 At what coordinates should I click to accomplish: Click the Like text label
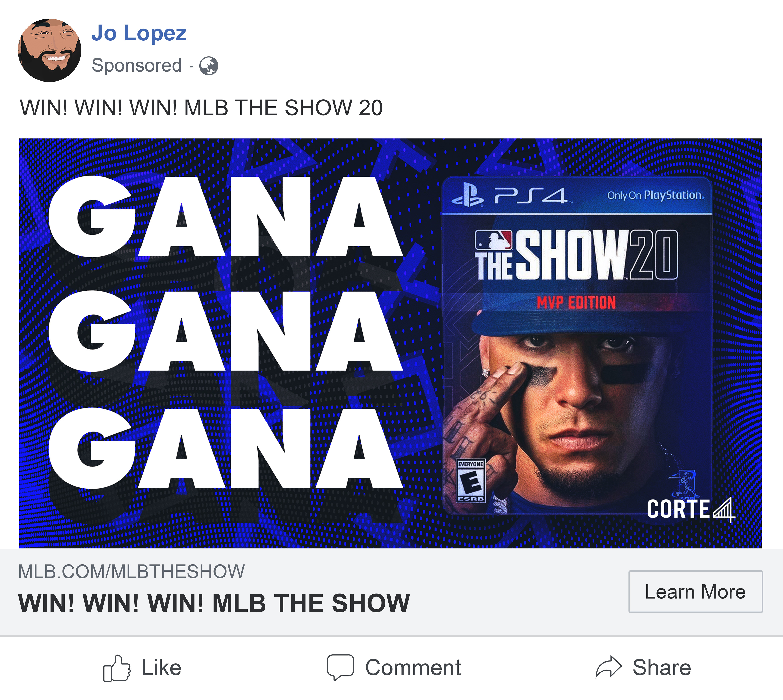[x=161, y=668]
